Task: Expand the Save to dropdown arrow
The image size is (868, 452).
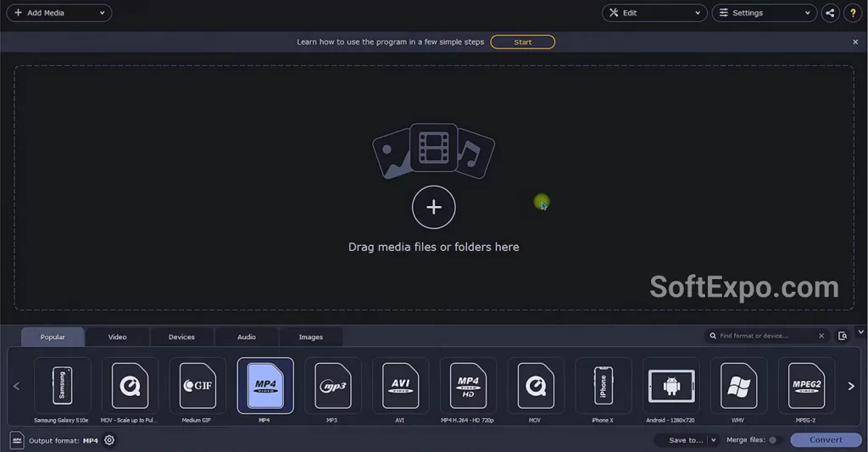Action: pos(714,440)
